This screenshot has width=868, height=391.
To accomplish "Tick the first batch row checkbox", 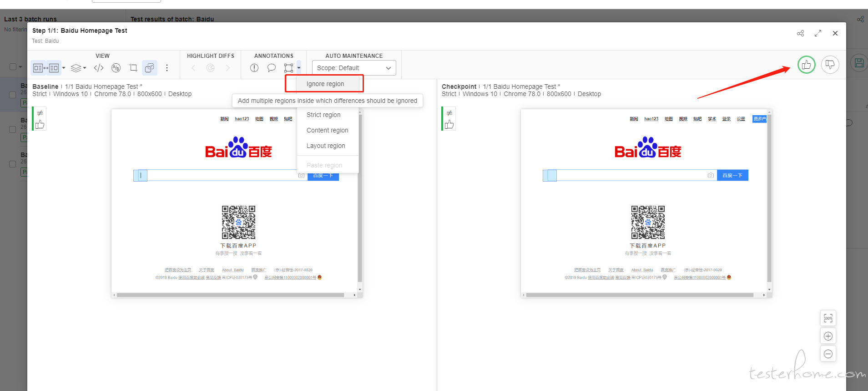I will [13, 95].
